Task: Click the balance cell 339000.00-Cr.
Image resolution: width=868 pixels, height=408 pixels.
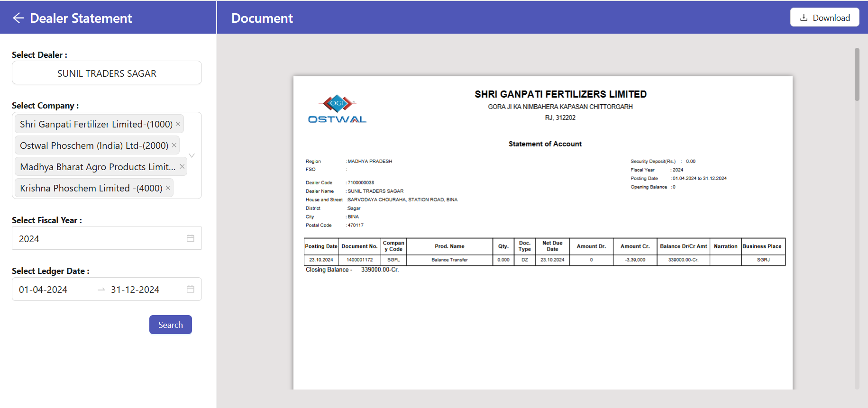Action: [684, 260]
